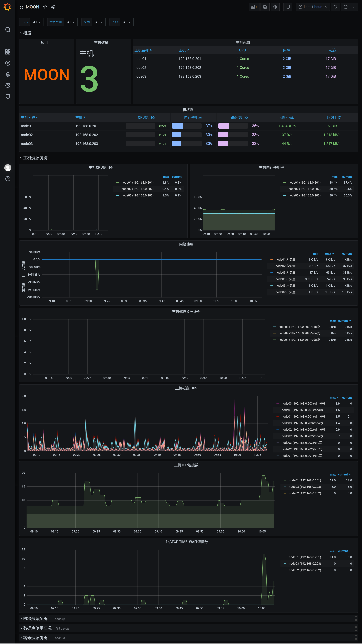
Task: Click the Add panel icon
Action: (x=254, y=7)
